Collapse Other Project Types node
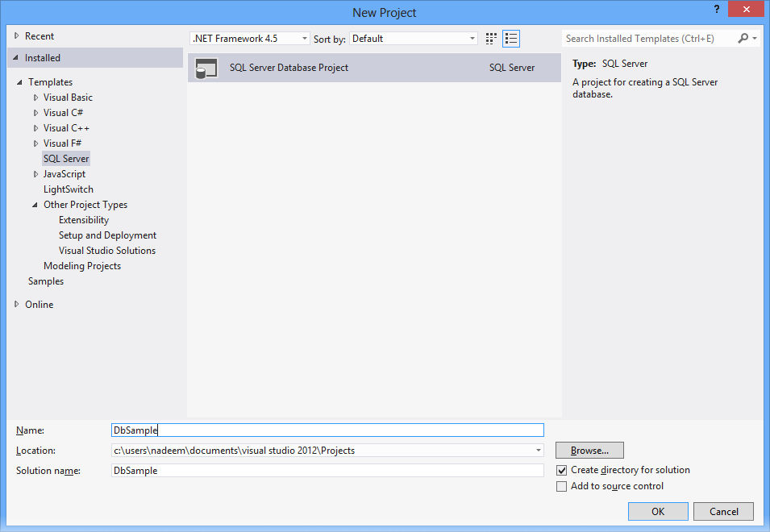770x532 pixels. [35, 205]
